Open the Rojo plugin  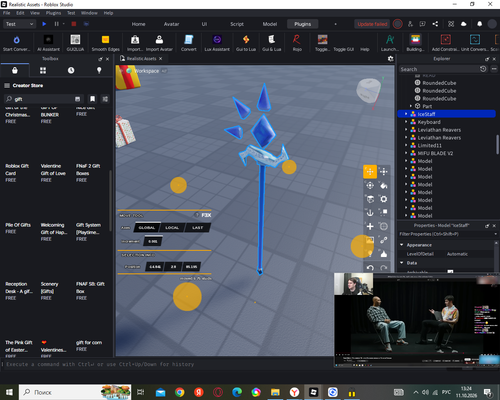tap(297, 43)
